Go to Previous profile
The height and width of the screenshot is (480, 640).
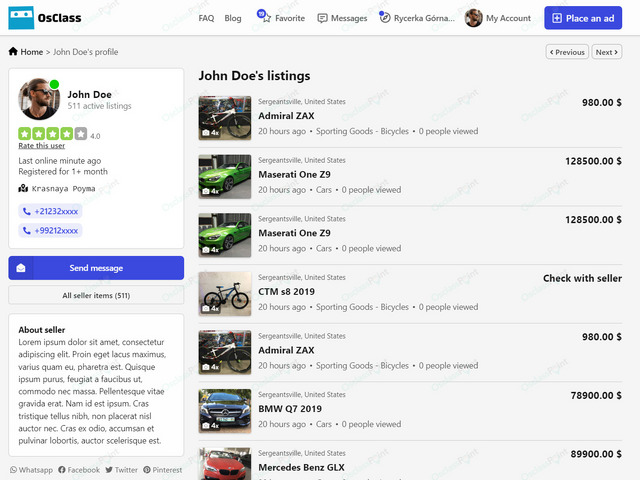click(567, 52)
